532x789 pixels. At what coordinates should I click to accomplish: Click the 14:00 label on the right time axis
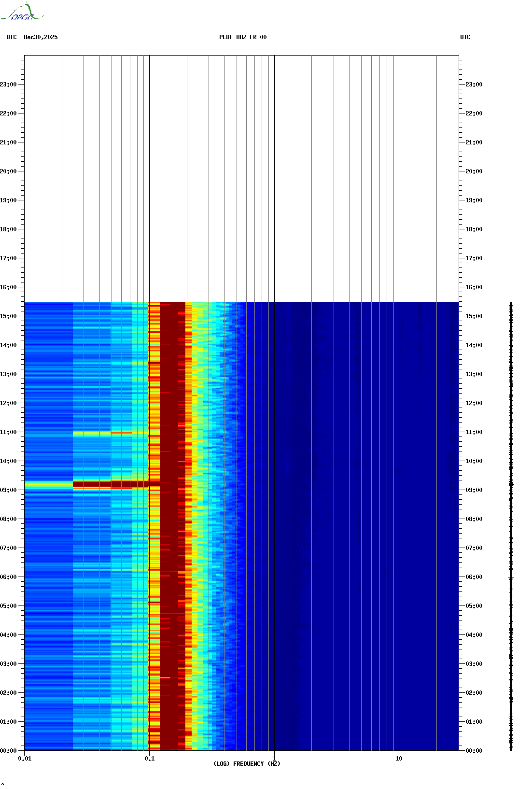474,345
